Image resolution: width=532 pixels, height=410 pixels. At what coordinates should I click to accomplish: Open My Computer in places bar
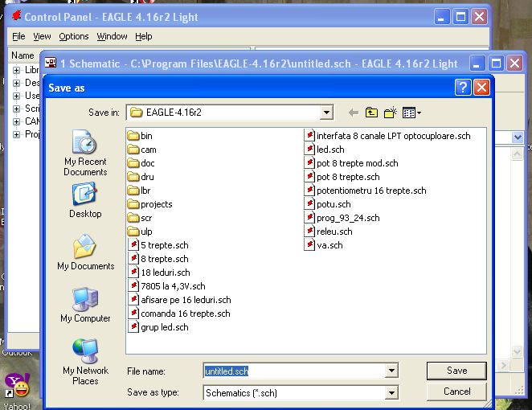click(85, 305)
